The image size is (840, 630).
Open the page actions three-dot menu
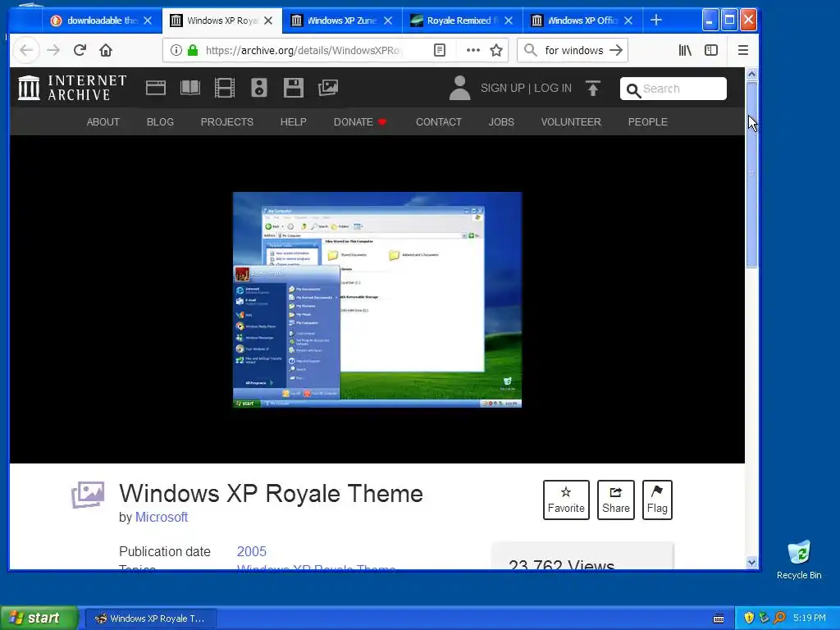click(x=473, y=50)
